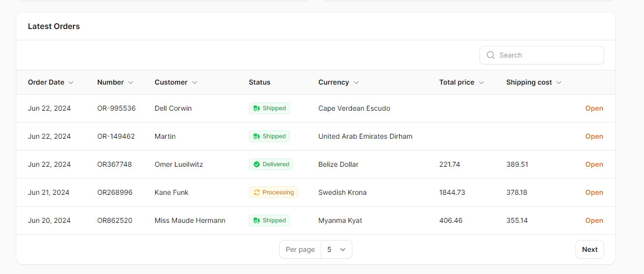Image resolution: width=644 pixels, height=274 pixels.
Task: Open order OR367748 for Omer Lueilwitz
Action: click(x=594, y=164)
